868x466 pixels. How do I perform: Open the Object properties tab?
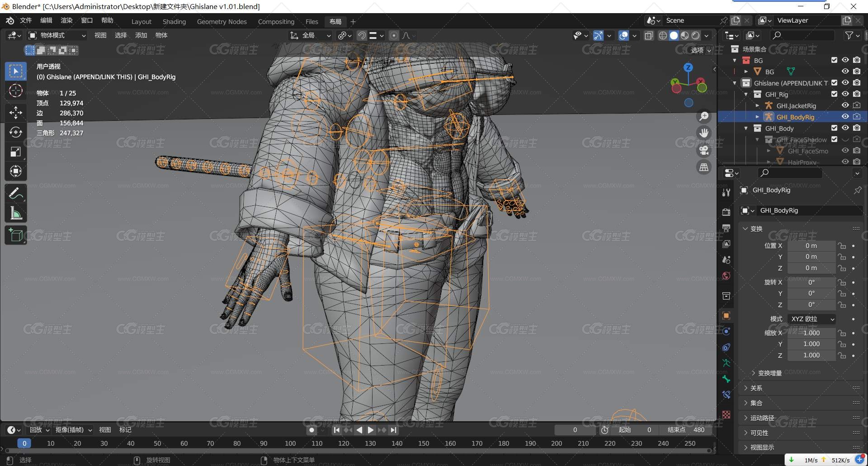[726, 315]
